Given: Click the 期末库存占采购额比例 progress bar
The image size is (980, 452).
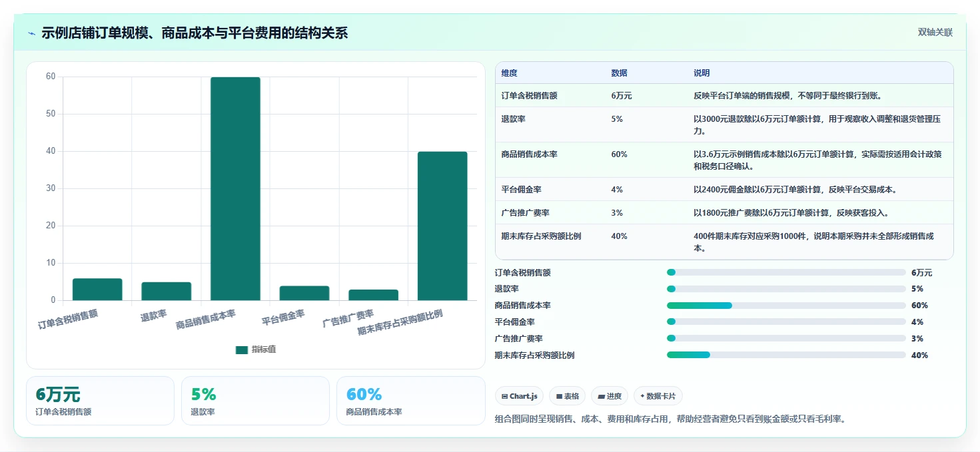Looking at the screenshot, I should click(x=786, y=355).
